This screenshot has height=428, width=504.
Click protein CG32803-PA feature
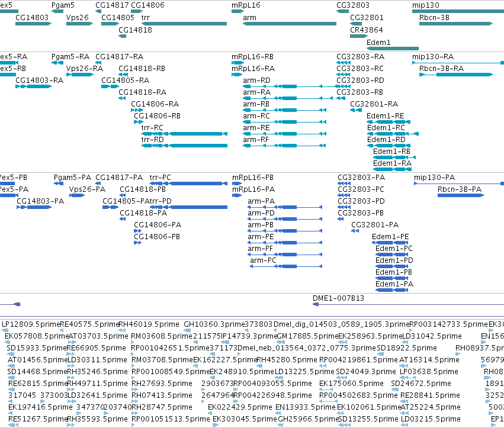coord(344,184)
